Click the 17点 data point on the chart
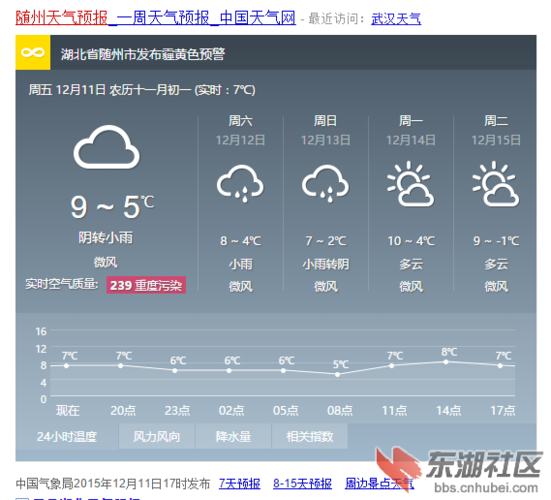This screenshot has width=551, height=500. click(x=500, y=366)
